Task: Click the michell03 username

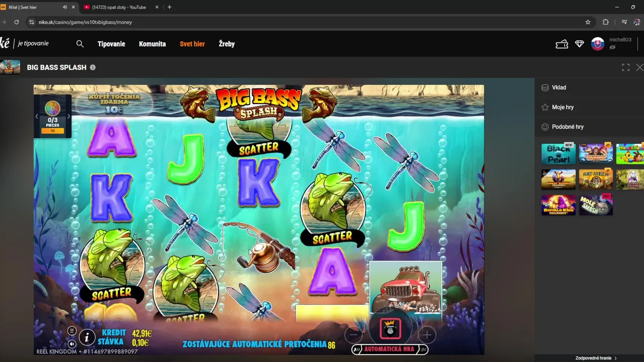Action: tap(620, 40)
